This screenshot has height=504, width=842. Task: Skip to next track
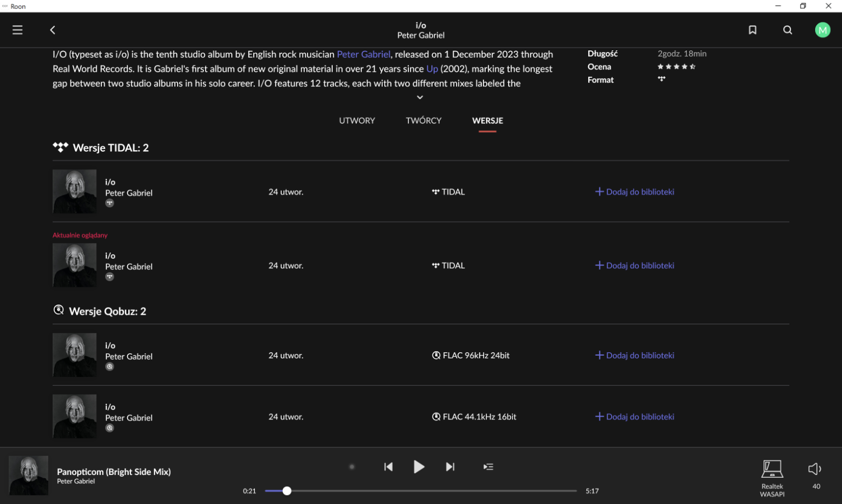point(450,466)
